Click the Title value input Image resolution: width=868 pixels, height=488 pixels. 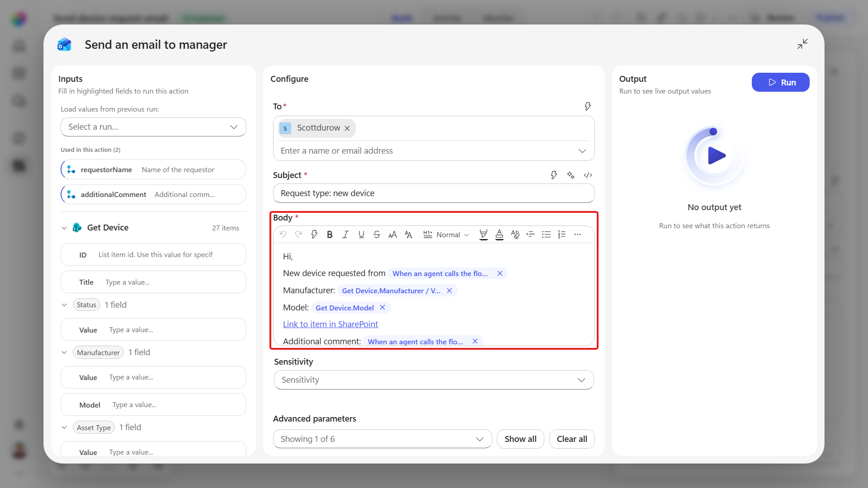pos(153,282)
